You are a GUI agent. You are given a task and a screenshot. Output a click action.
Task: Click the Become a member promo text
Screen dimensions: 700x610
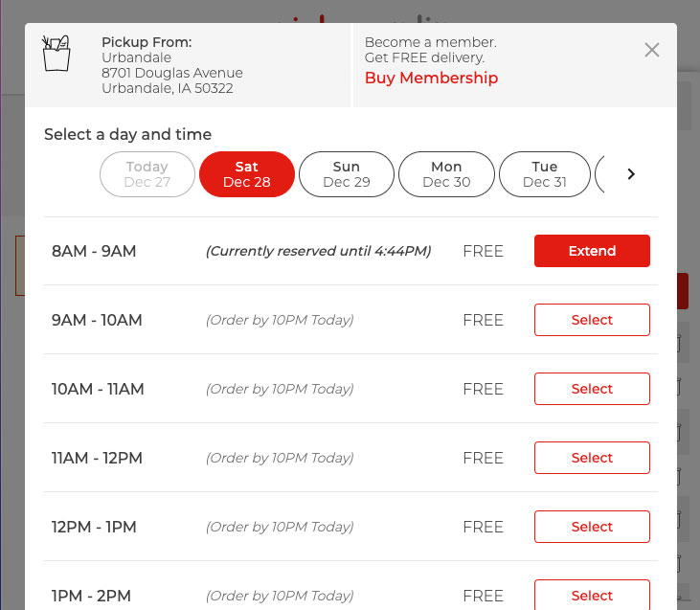click(x=430, y=50)
